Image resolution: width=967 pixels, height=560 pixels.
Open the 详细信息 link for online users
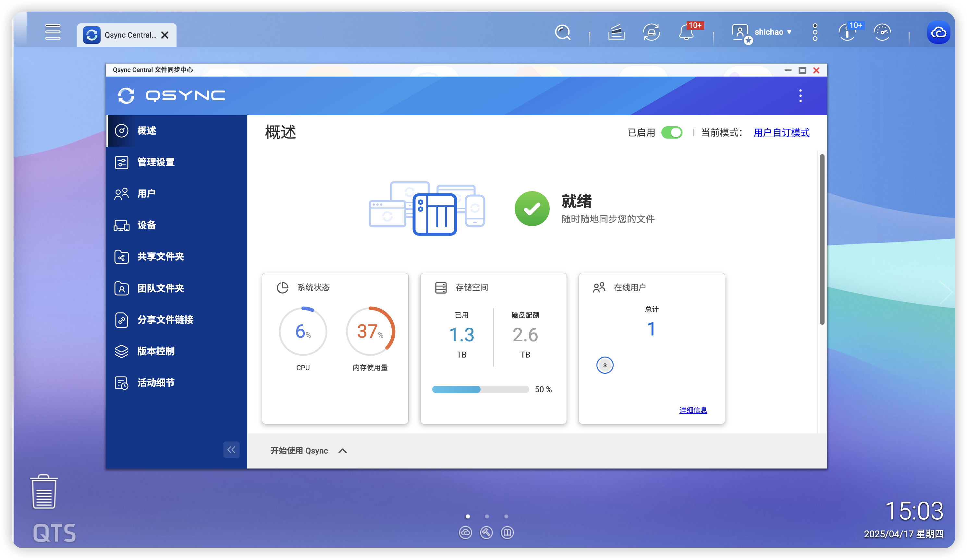(693, 410)
